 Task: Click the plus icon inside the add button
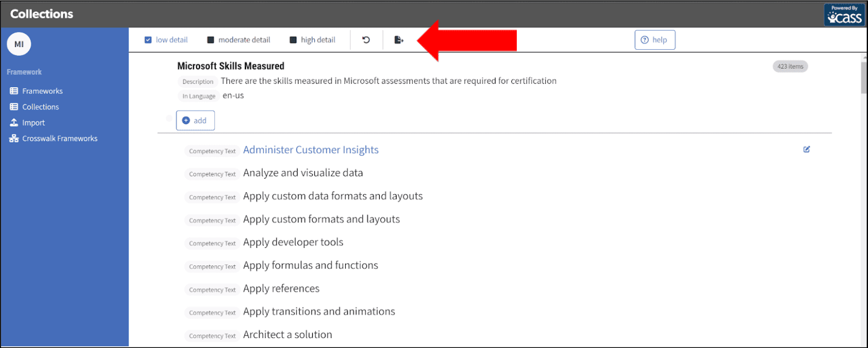pos(187,120)
